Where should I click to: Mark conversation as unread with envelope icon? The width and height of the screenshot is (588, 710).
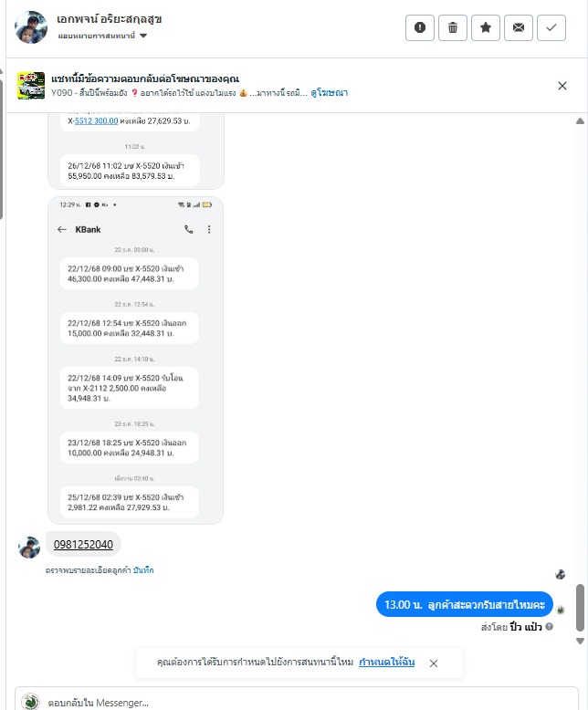[x=519, y=27]
